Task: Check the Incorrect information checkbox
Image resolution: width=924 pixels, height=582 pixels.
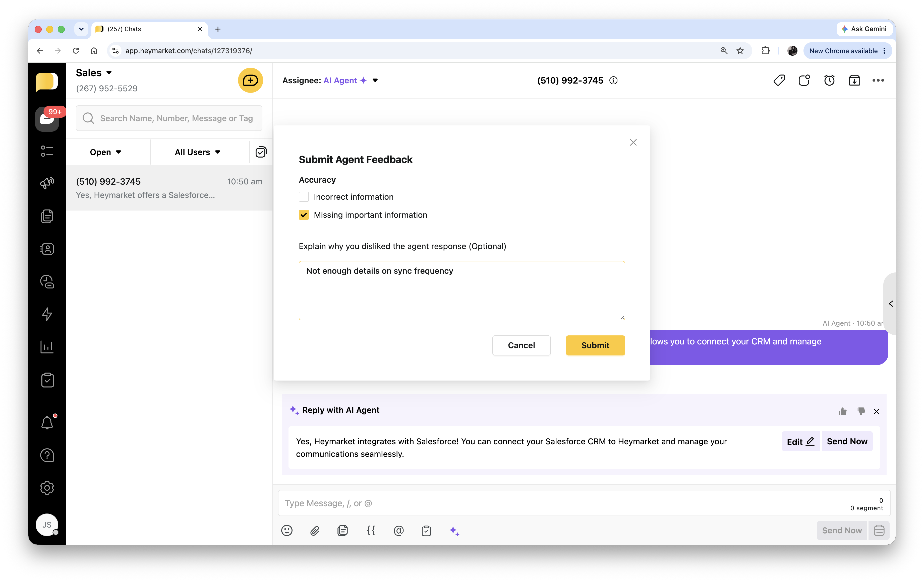Action: [x=304, y=197]
